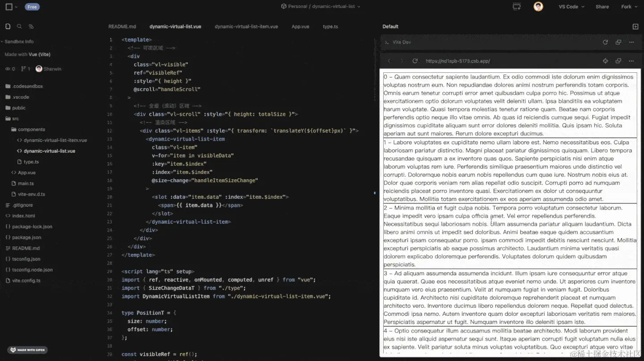Click the Made with Gifox badge
Image resolution: width=644 pixels, height=361 pixels.
point(28,350)
